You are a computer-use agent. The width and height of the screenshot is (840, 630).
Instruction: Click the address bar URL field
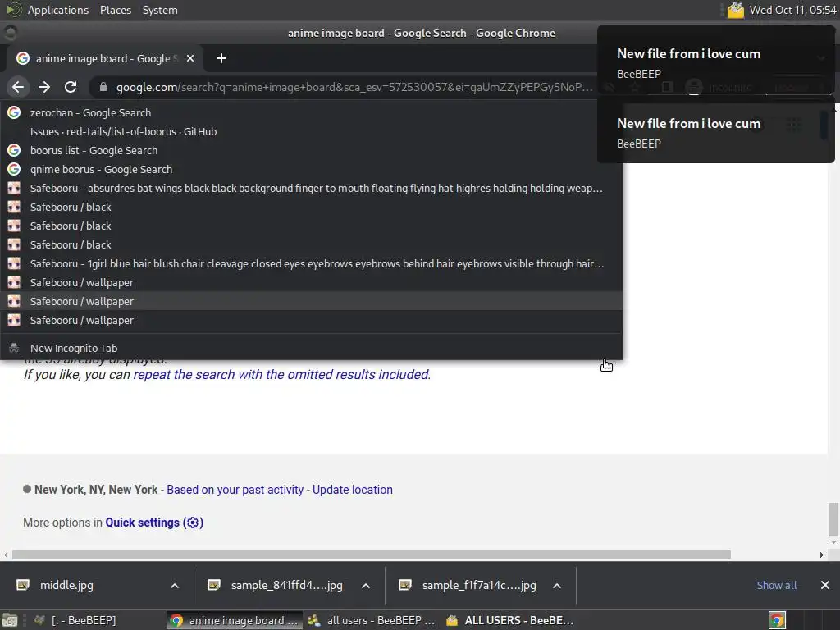tap(354, 87)
